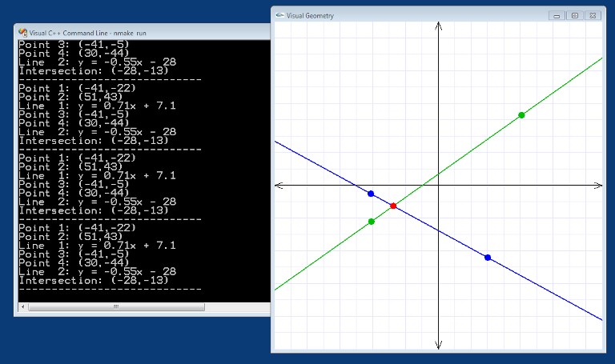Click the lower-left green point on graph
This screenshot has height=364, width=615.
(x=372, y=222)
